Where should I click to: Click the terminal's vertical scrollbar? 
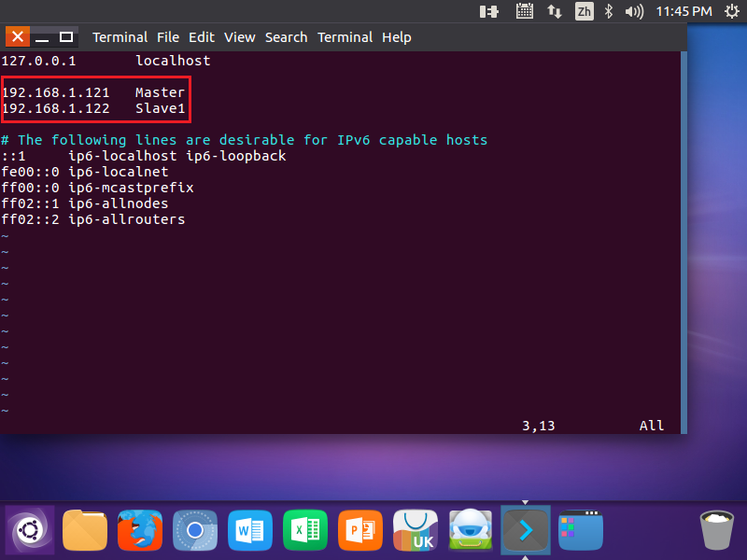(x=684, y=243)
